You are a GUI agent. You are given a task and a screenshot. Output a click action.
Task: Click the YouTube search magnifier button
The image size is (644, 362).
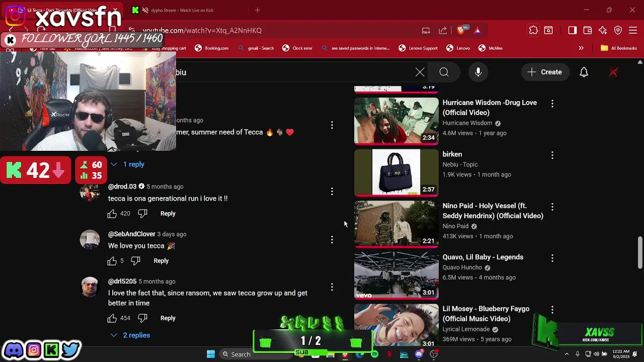click(x=444, y=72)
